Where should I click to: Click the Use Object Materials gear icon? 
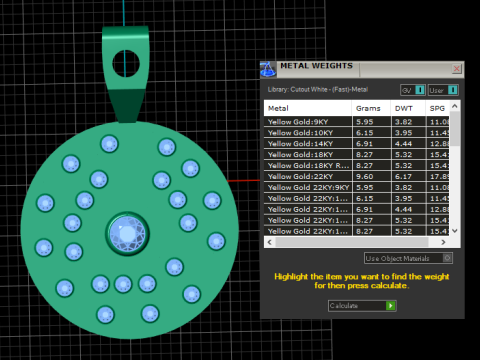447,258
